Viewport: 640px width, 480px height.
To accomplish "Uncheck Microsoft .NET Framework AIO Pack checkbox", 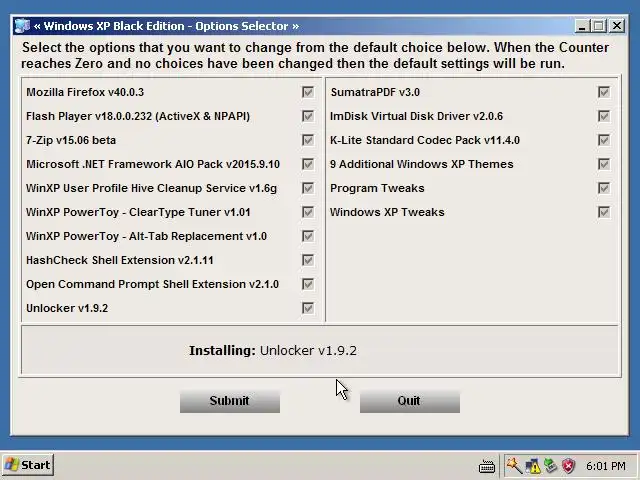I will [x=308, y=164].
